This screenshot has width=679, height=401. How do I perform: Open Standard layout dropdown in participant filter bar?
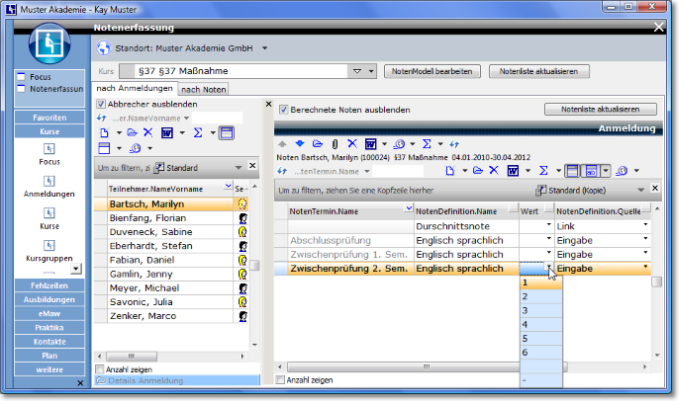(x=238, y=167)
